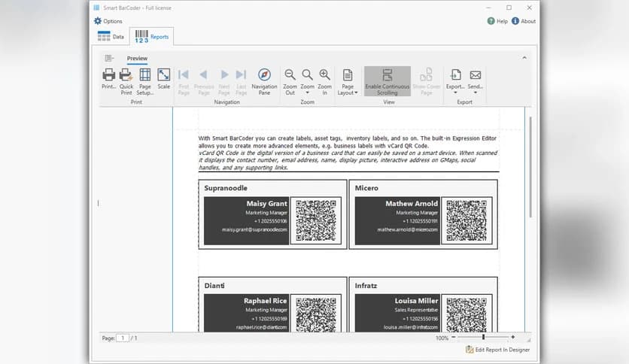Click the Print icon in the ribbon
Viewport: 629px width, 364px height.
(108, 78)
